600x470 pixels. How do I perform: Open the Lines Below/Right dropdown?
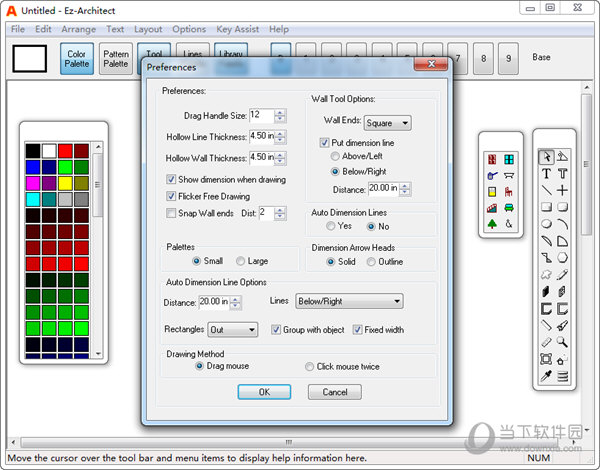[x=349, y=302]
